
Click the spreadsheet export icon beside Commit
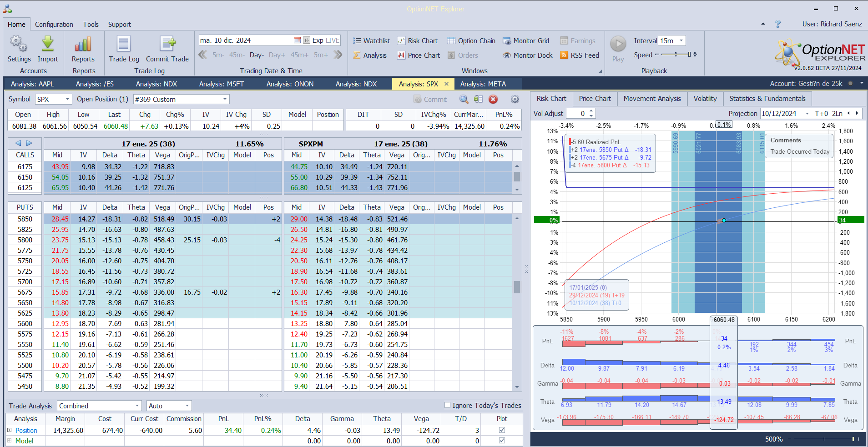tap(478, 99)
